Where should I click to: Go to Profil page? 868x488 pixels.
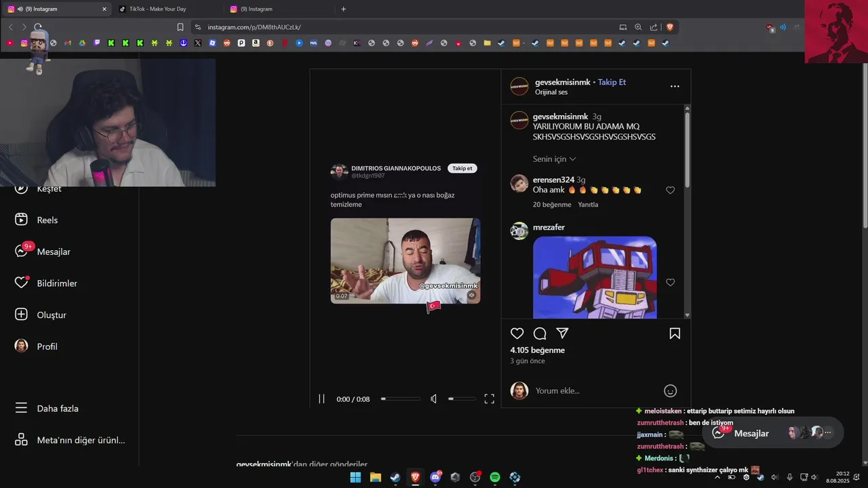coord(37,346)
